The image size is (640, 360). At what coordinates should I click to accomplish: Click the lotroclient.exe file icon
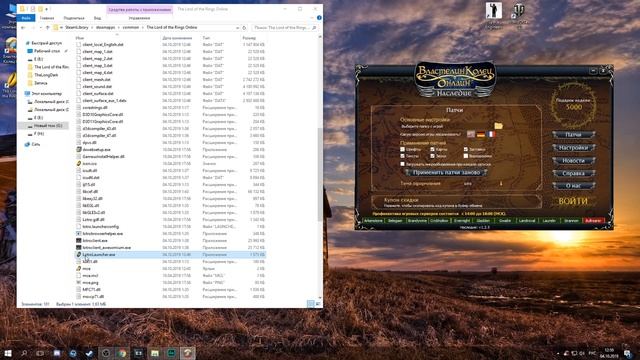click(x=79, y=240)
